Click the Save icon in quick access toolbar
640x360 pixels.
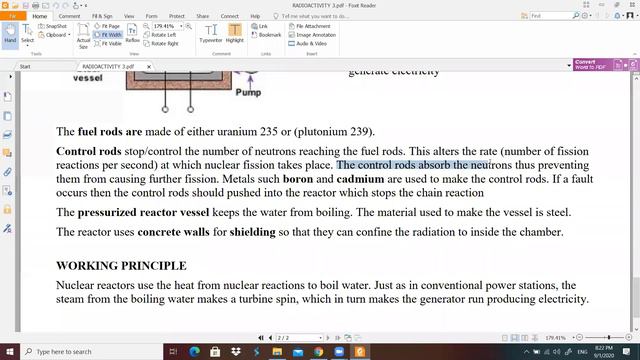pos(25,5)
